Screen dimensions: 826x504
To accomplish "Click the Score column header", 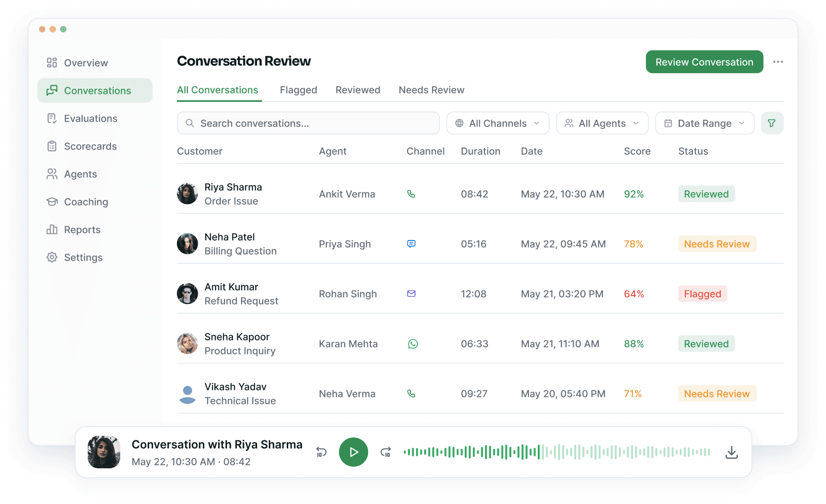I will coord(637,151).
